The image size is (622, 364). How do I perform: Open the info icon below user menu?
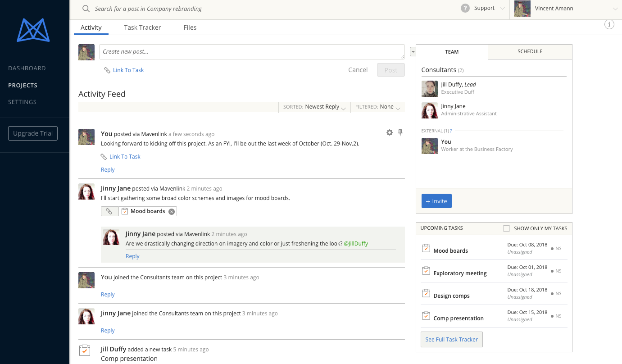609,25
